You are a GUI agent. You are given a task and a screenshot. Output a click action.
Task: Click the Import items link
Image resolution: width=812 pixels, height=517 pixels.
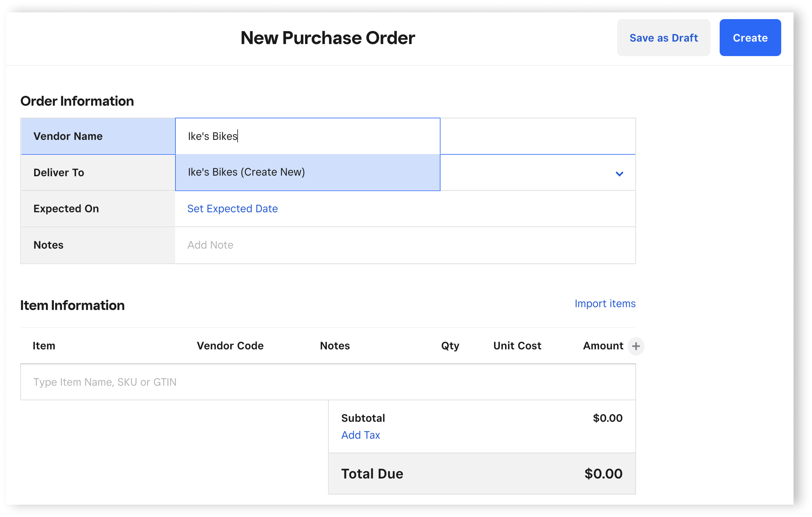605,303
